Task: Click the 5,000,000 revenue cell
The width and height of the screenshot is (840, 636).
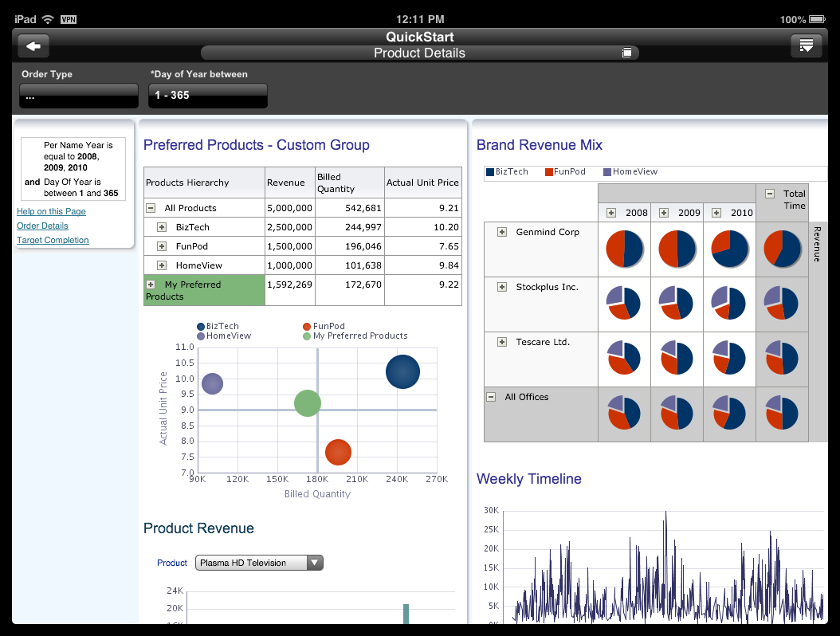Action: [290, 208]
